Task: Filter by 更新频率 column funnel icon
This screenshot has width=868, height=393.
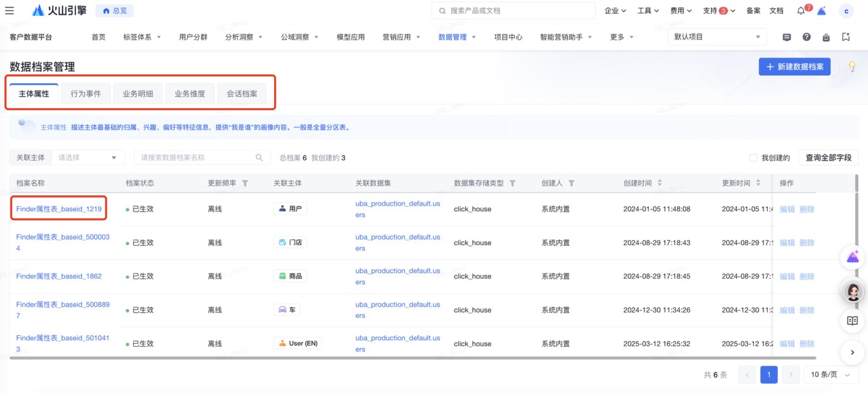Action: click(x=245, y=183)
